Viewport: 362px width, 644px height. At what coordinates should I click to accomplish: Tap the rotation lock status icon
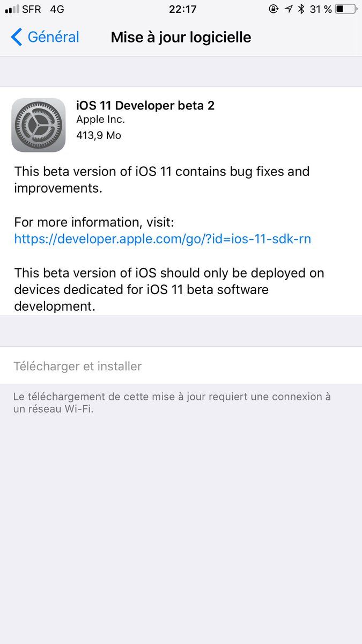274,9
